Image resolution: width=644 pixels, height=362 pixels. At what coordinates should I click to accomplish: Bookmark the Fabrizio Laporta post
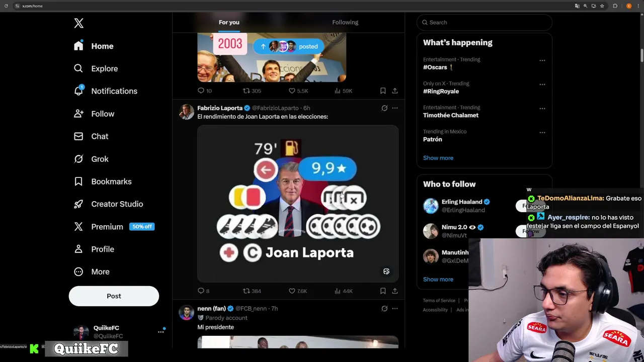coord(383,291)
